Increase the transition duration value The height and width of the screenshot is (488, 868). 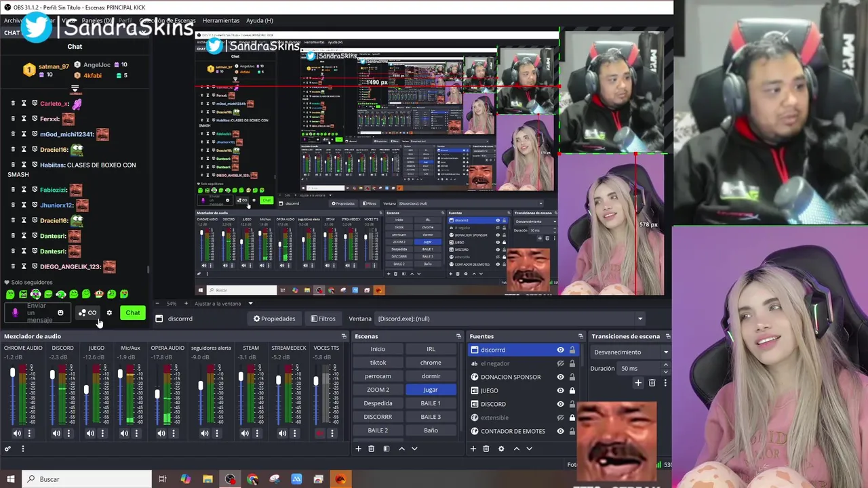(665, 365)
